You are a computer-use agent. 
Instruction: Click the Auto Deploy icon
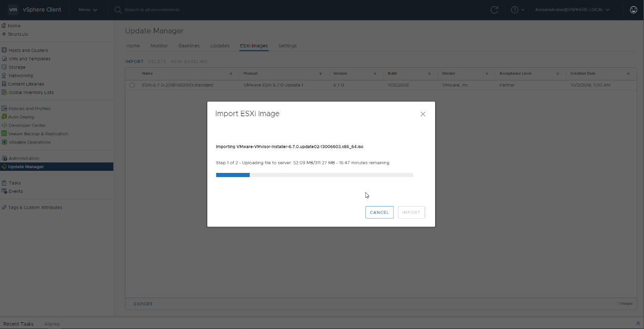(x=4, y=117)
